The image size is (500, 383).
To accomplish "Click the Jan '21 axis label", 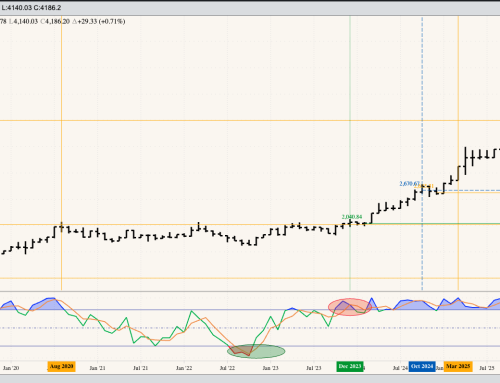I will pos(97,368).
